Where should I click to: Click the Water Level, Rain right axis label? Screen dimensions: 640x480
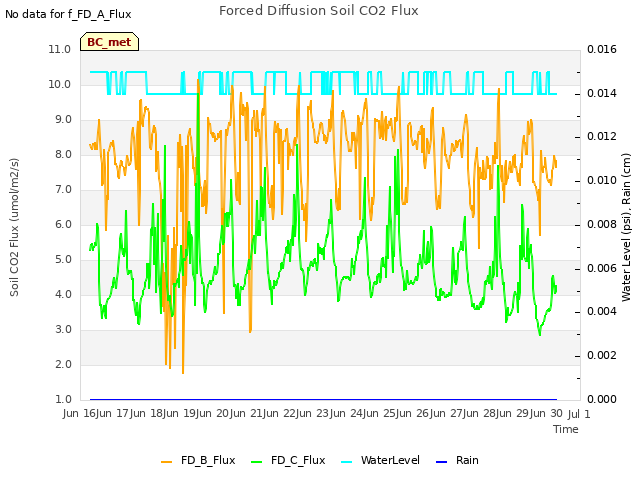pos(626,227)
